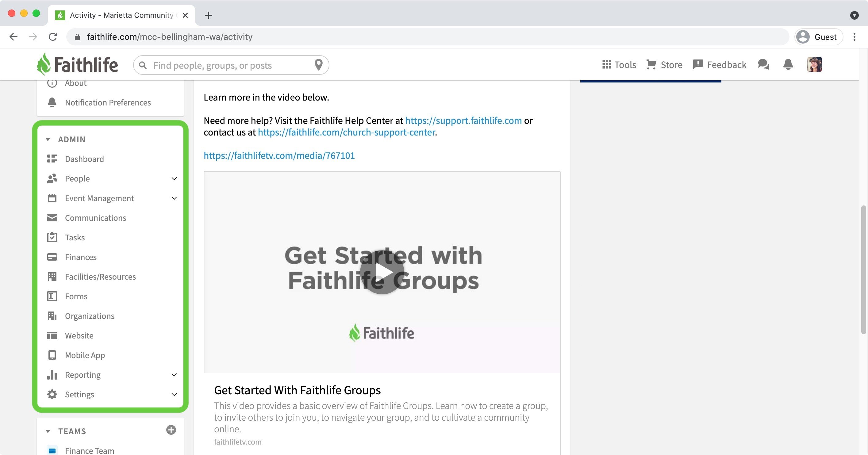Expand the People submenu chevron
Viewport: 868px width, 455px height.
[174, 178]
